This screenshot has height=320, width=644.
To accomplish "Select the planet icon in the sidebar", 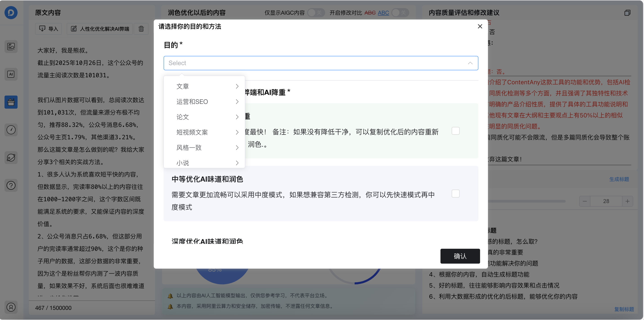I will coord(11,158).
